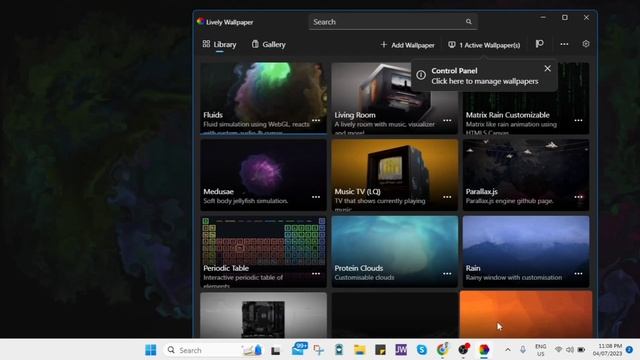
Task: Open options menu for Protein Clouds
Action: 447,273
